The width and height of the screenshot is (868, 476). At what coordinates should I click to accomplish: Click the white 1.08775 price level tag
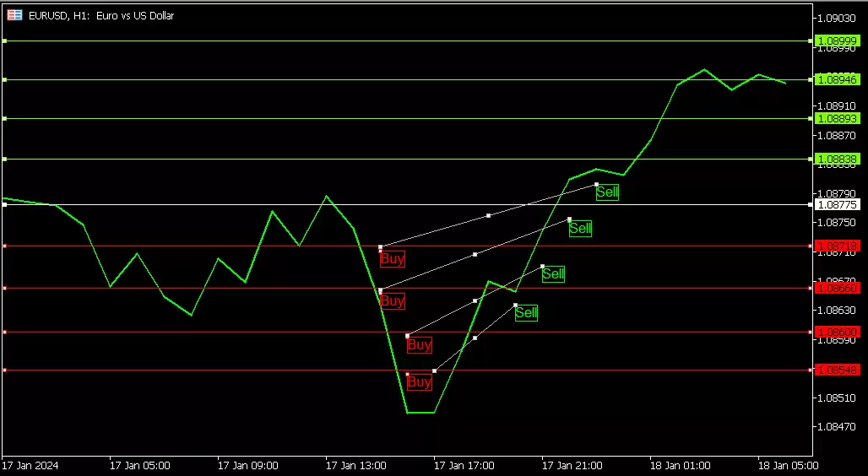pos(838,205)
